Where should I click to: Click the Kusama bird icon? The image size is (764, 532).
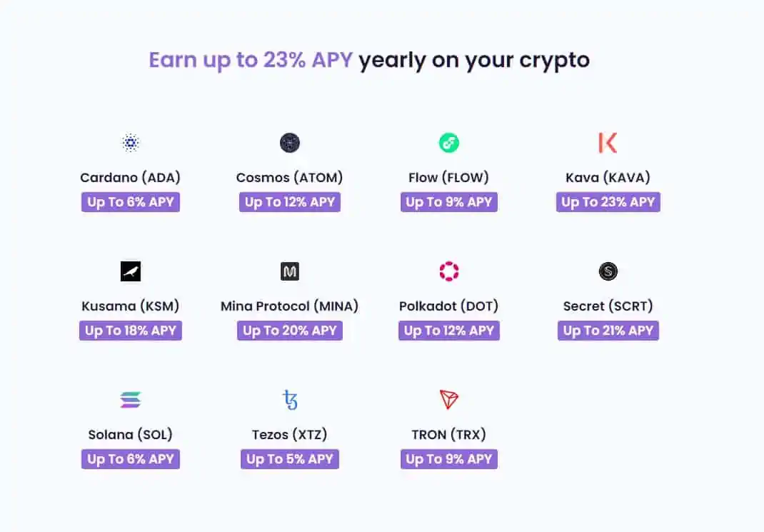pos(131,271)
